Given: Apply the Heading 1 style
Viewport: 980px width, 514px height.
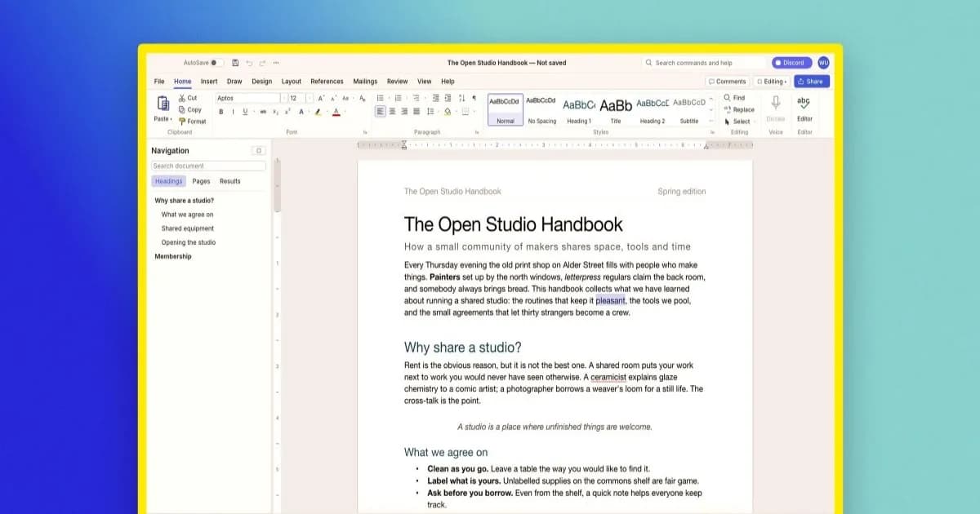Looking at the screenshot, I should point(579,110).
